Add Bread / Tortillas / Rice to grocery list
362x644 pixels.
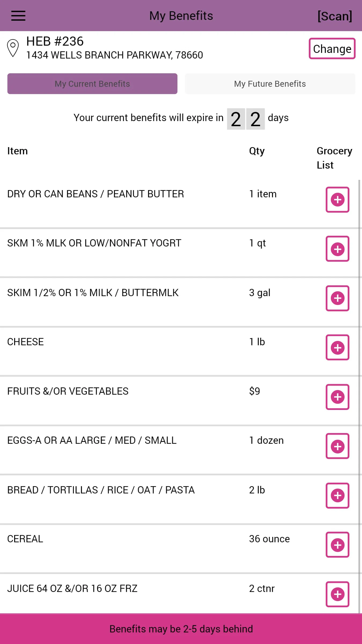point(337,495)
